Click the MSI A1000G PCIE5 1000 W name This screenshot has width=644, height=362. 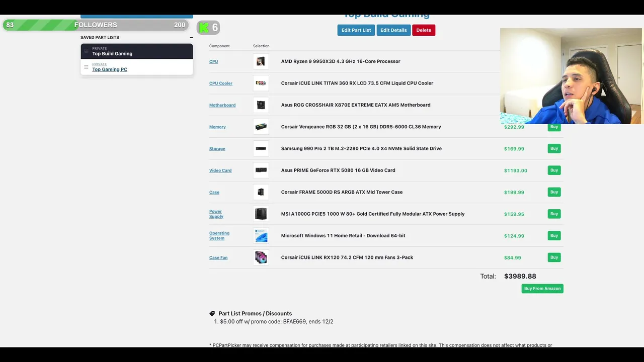373,214
